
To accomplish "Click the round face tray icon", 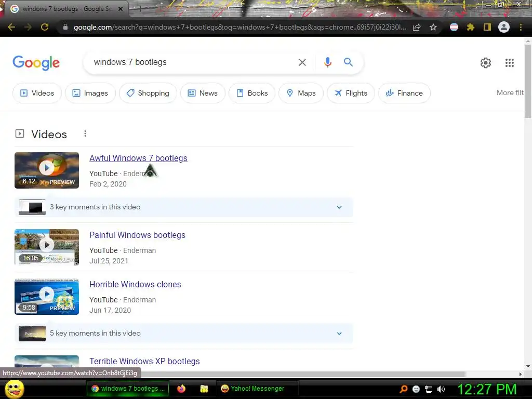I will pyautogui.click(x=416, y=389).
